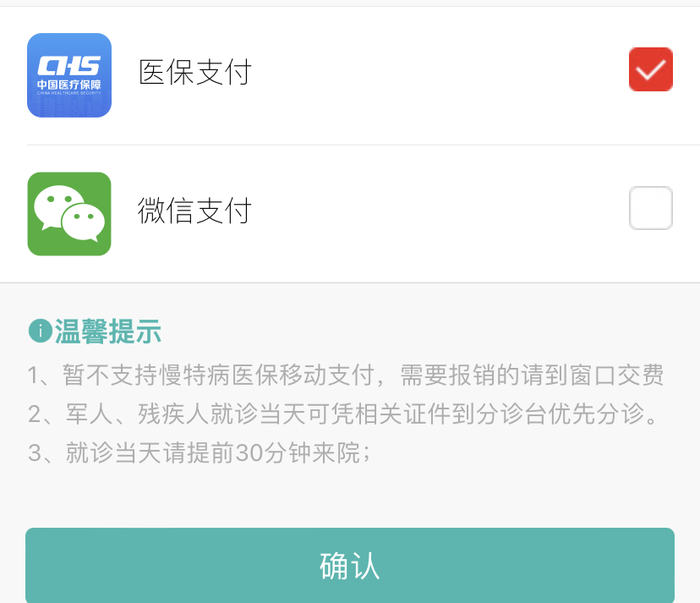700x603 pixels.
Task: Tap tip one about 慢特病医保移动支付
Action: pos(346,375)
